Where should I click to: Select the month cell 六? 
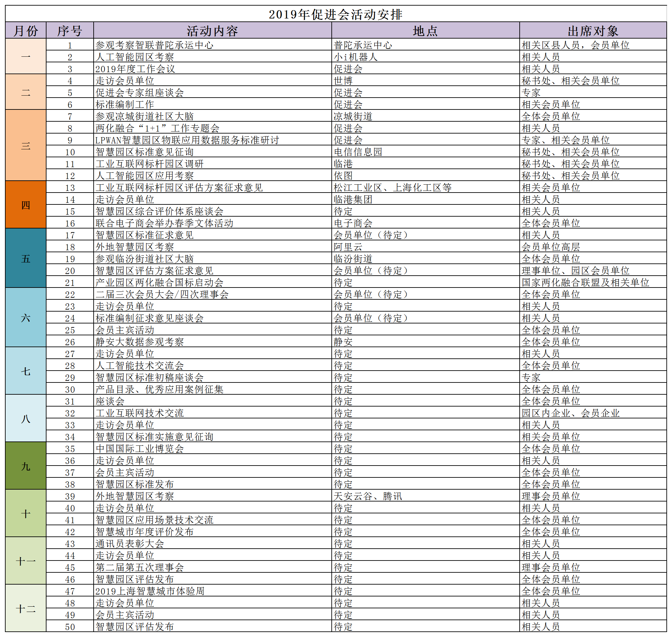pos(26,317)
